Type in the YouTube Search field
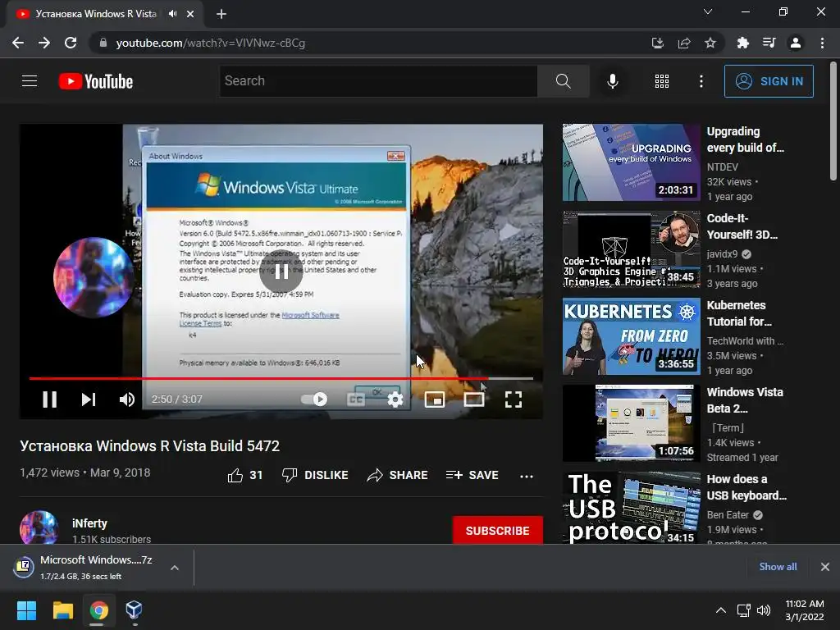Viewport: 840px width, 630px height. (378, 81)
